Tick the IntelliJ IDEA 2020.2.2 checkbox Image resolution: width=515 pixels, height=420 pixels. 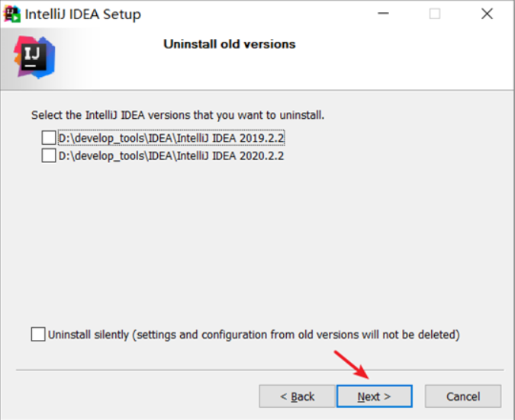point(49,155)
